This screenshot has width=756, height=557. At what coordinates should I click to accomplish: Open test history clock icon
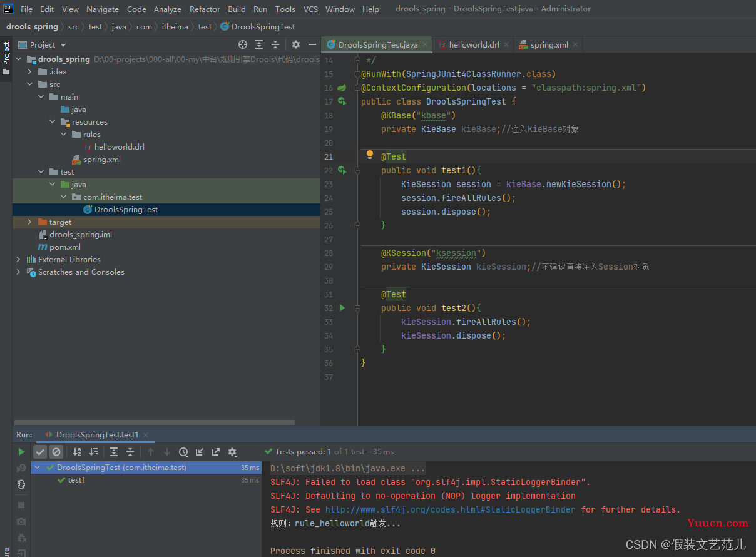pos(183,452)
